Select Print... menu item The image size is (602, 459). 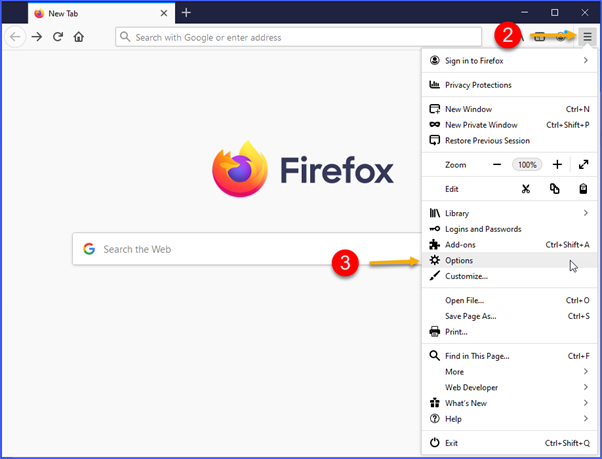[509, 332]
